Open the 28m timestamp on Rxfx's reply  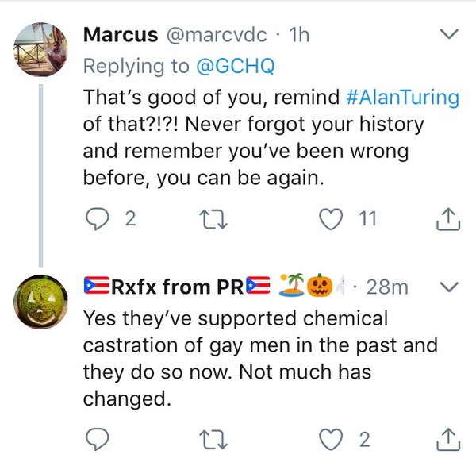387,287
